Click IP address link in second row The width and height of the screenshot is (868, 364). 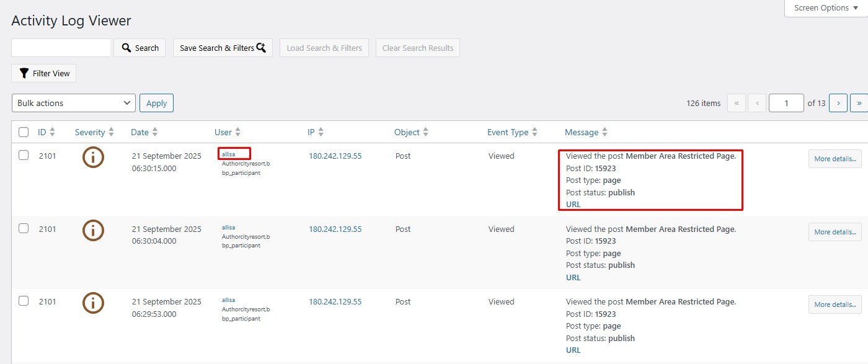[x=335, y=229]
